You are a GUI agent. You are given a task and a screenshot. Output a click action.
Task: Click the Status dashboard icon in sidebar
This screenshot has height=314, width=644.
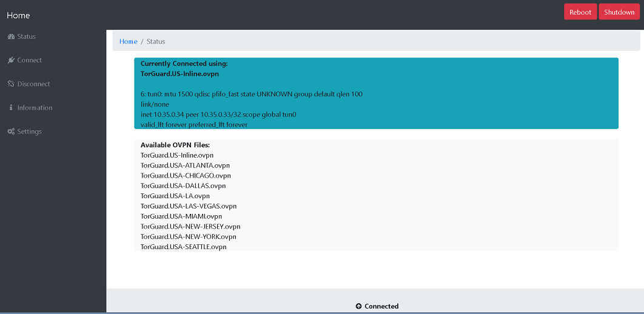tap(11, 36)
